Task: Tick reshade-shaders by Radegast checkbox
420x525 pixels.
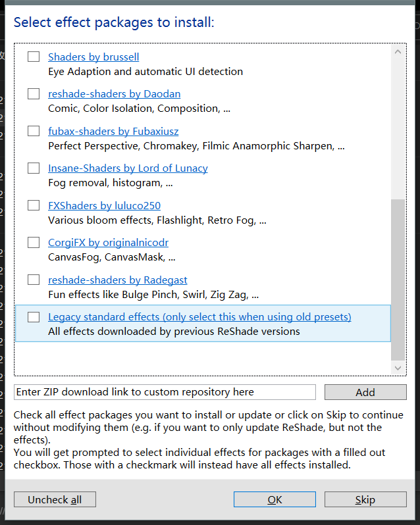Action: click(x=34, y=280)
